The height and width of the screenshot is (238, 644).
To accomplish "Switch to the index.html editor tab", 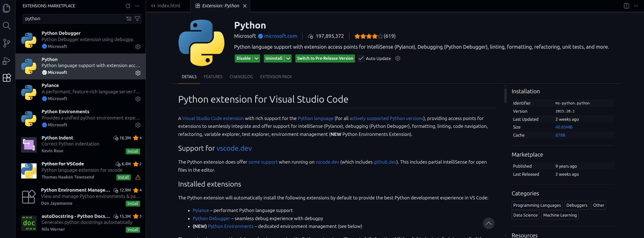I will point(168,6).
